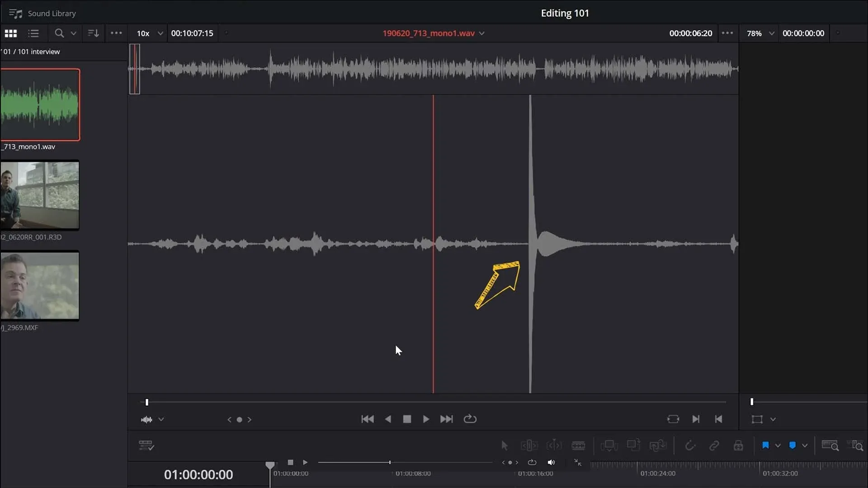Open source viewer three-dot options beside 00:00:06:20
Viewport: 868px width, 488px height.
point(727,33)
